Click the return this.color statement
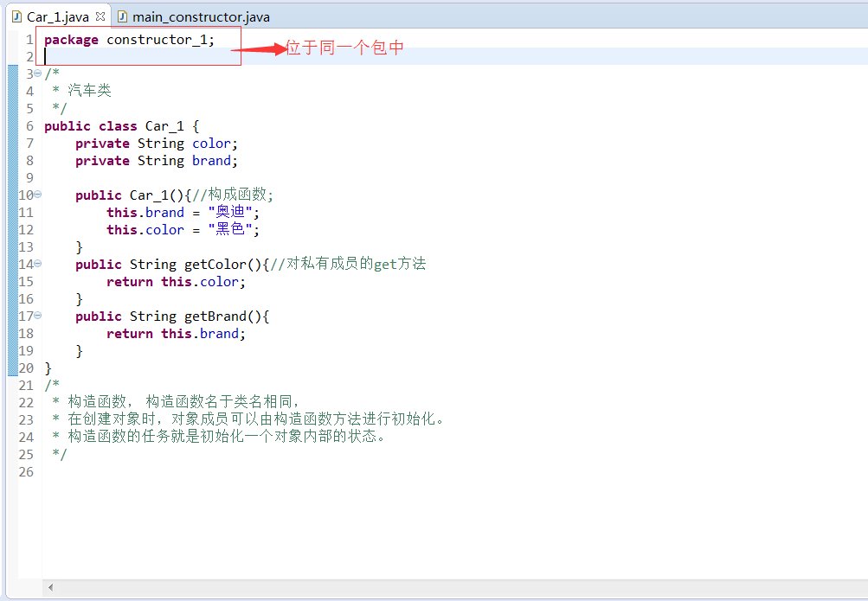The image size is (868, 601). pyautogui.click(x=176, y=281)
